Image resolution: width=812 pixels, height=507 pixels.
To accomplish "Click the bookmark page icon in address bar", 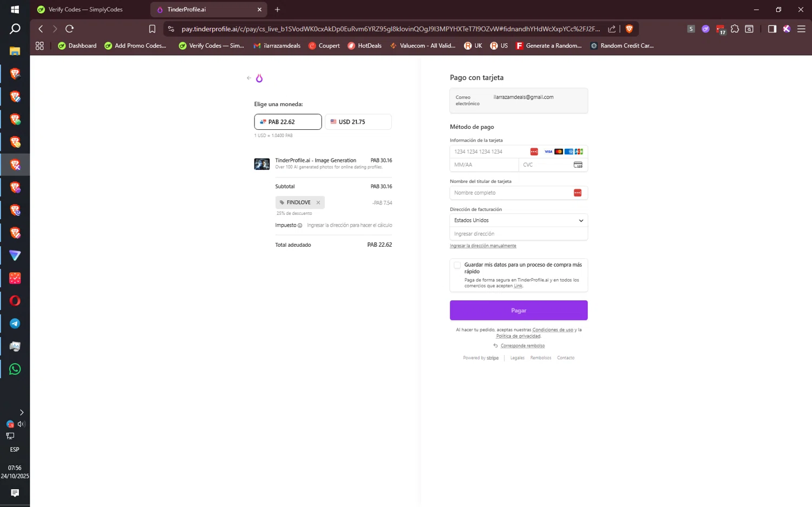I will 152,29.
